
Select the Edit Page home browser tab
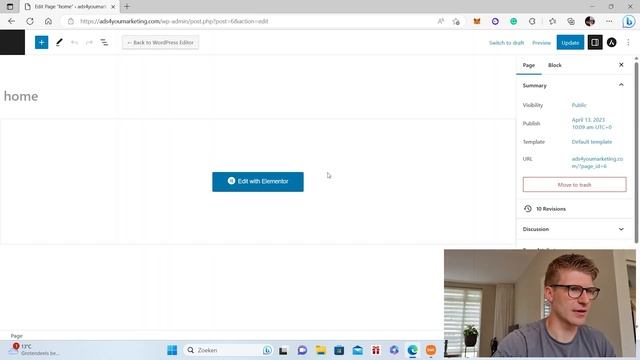(x=69, y=7)
